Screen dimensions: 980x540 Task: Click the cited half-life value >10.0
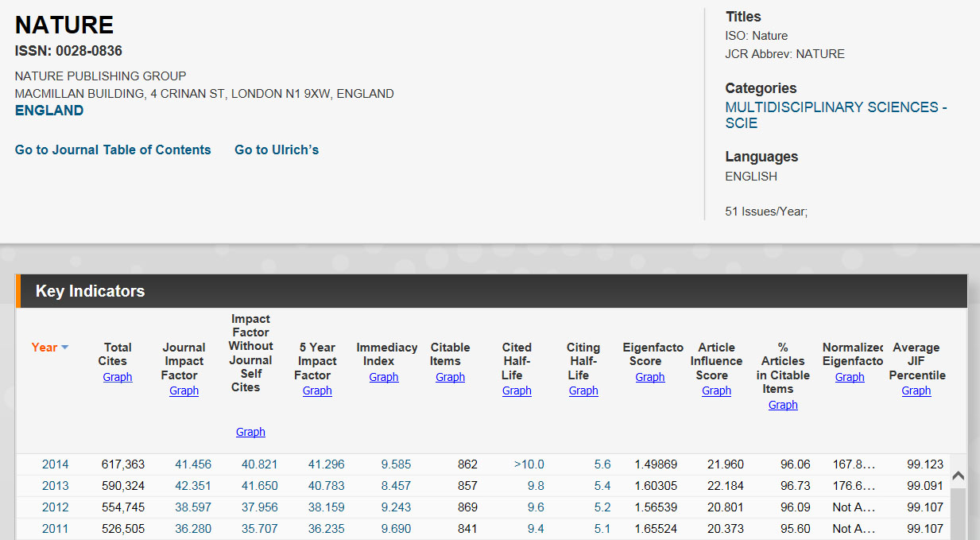(529, 464)
